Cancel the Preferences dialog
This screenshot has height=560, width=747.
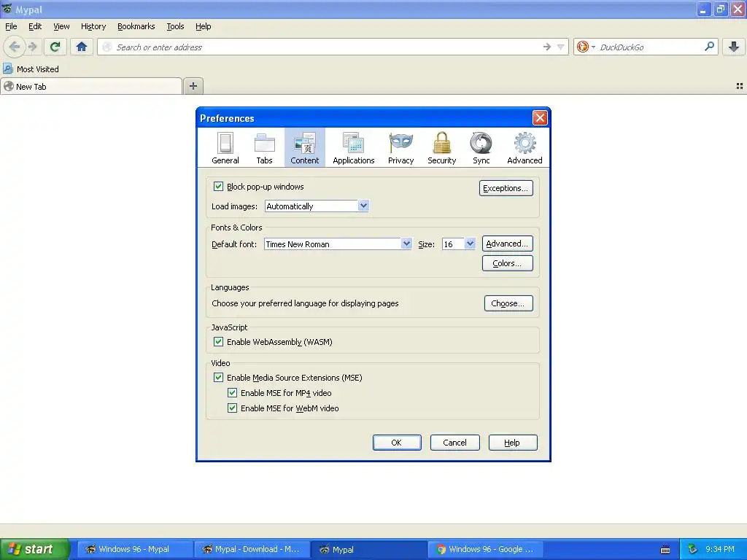455,443
